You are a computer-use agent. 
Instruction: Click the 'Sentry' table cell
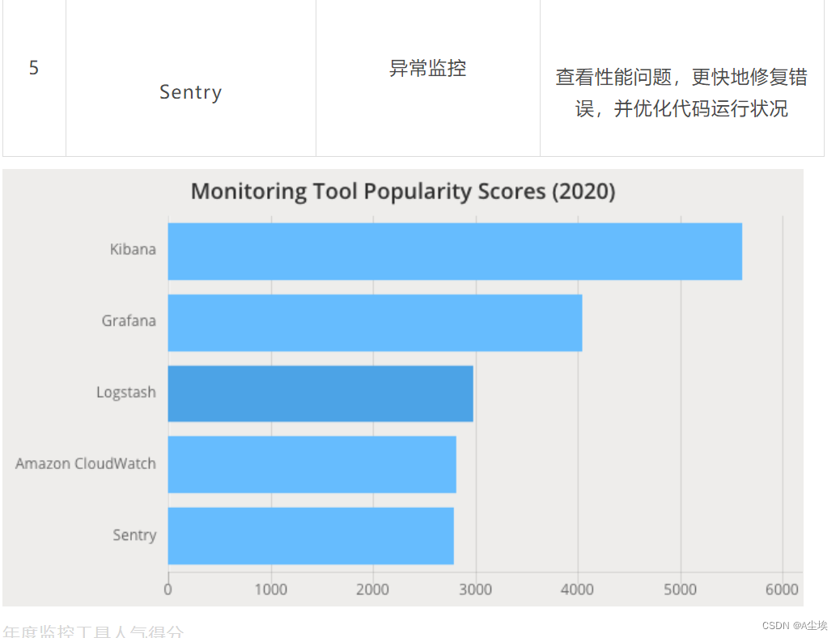pos(191,78)
